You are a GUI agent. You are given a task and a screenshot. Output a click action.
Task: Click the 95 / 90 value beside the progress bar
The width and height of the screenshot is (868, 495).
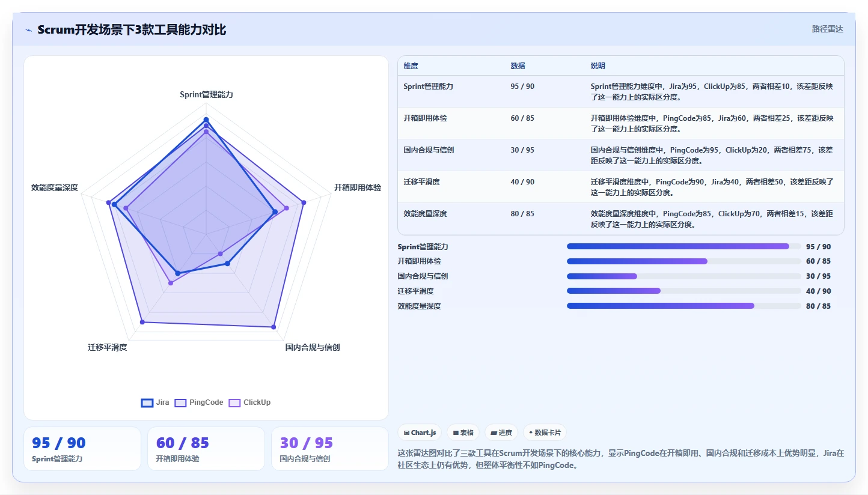point(819,247)
